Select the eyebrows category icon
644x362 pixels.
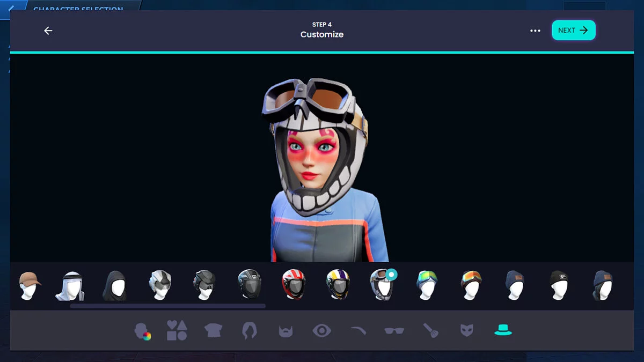[x=358, y=330]
